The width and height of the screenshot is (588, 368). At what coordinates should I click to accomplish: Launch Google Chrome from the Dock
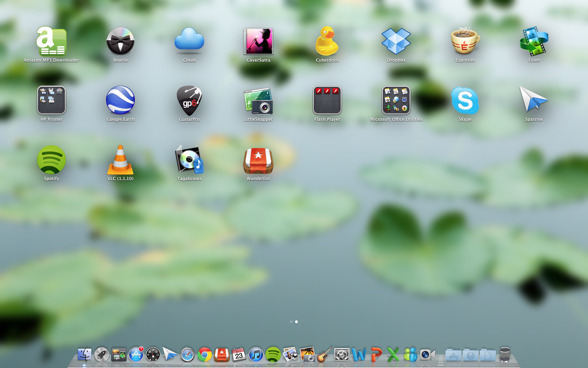204,355
